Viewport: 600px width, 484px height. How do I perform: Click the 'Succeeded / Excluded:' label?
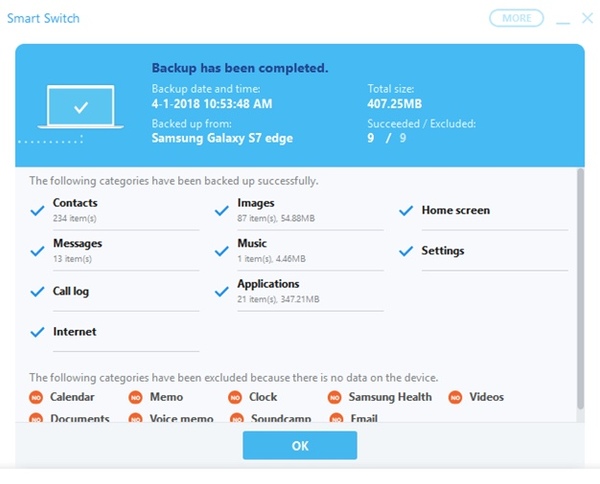[421, 124]
